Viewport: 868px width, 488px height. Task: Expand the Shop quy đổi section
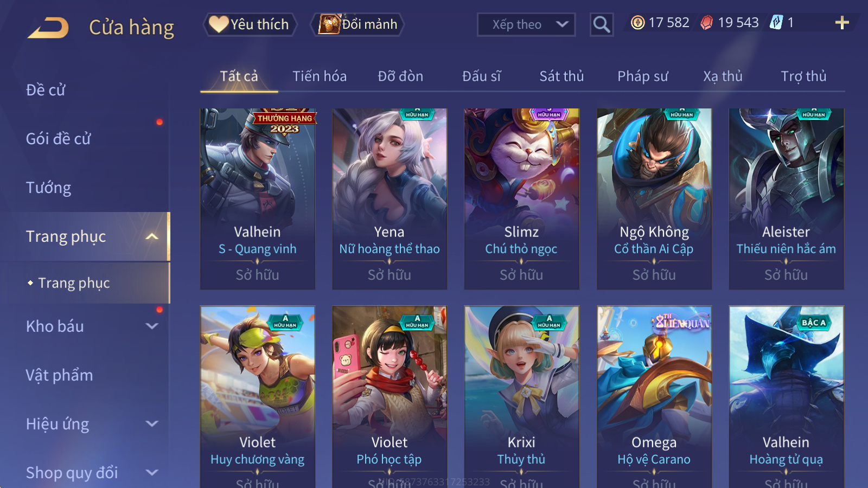point(152,473)
